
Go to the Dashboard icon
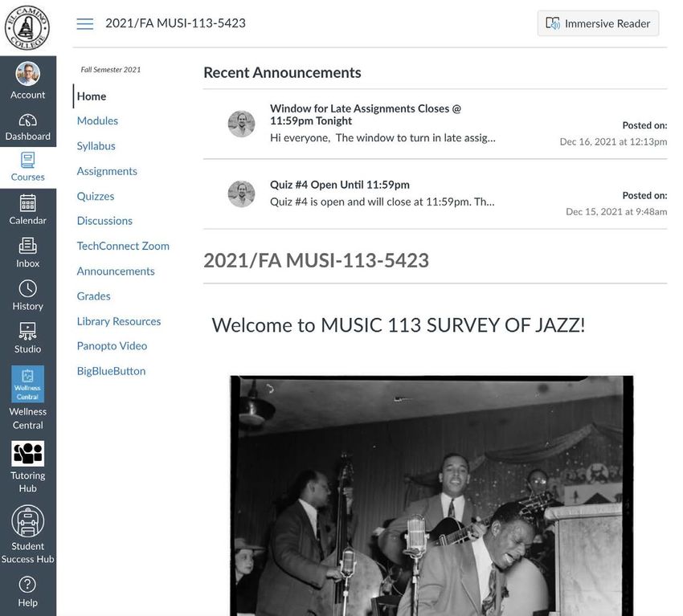pyautogui.click(x=27, y=120)
